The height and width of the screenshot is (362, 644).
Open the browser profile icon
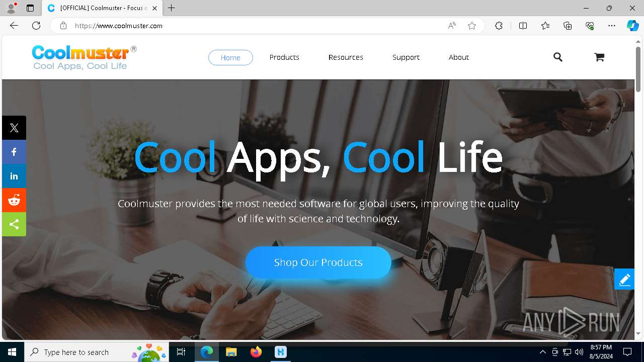(x=11, y=8)
